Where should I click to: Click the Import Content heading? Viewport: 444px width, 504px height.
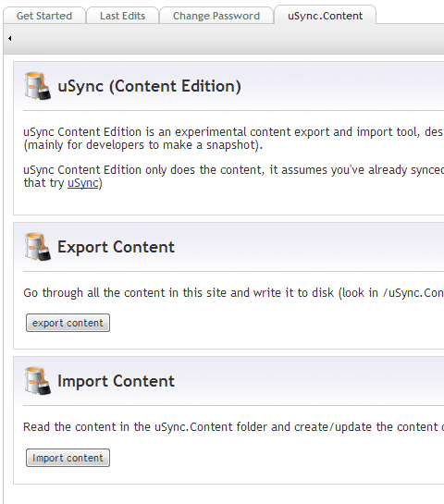click(116, 381)
